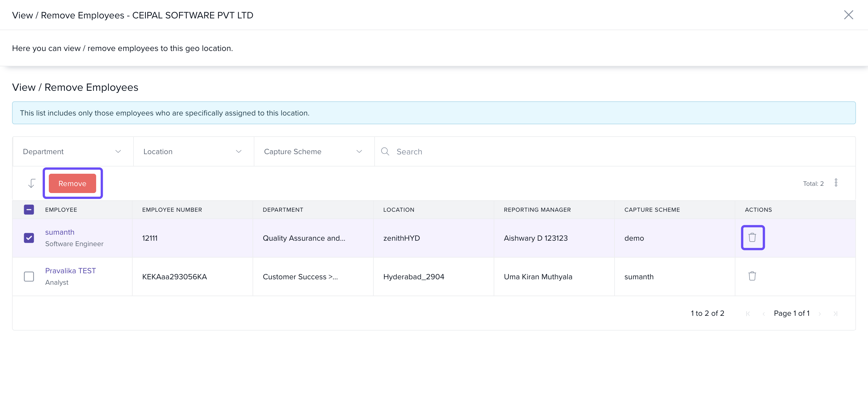This screenshot has width=868, height=393.
Task: Close the View / Remove Employees dialog
Action: point(848,15)
